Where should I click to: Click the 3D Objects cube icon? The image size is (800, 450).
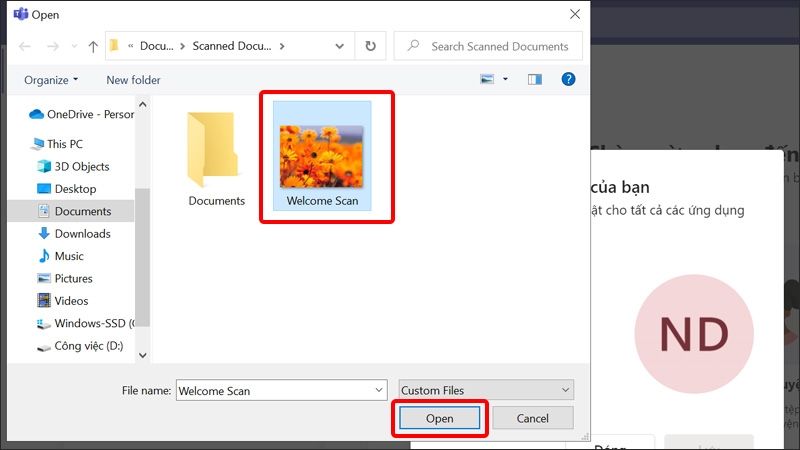click(x=44, y=166)
